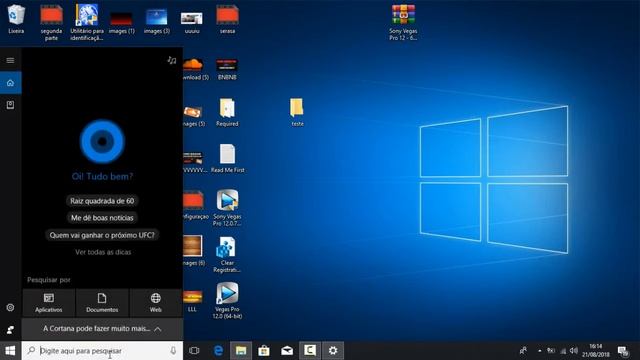The width and height of the screenshot is (640, 360).
Task: Open Cortana feedback icon in sidebar
Action: click(x=11, y=329)
